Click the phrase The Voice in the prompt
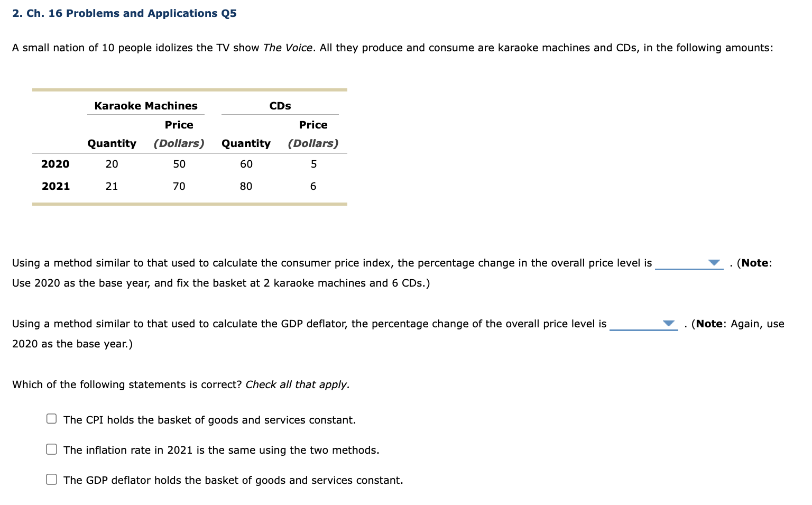 287,48
